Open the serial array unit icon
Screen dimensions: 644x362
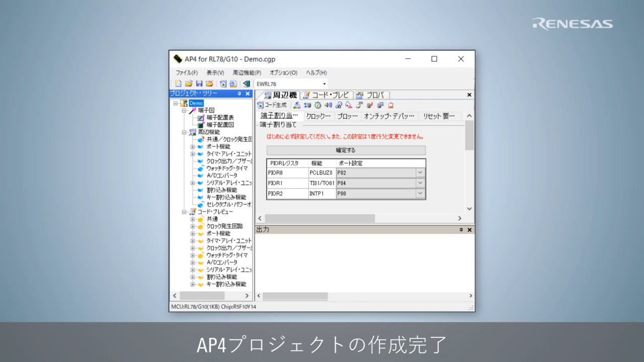click(359, 105)
